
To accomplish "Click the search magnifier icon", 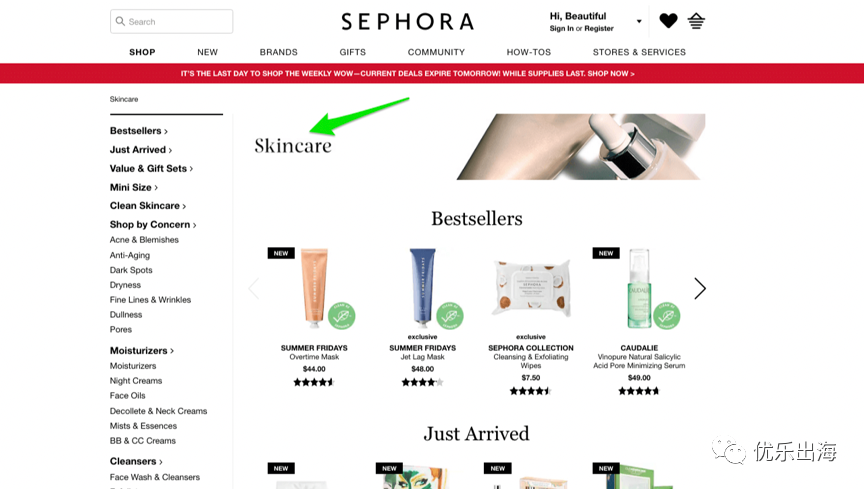I will tap(120, 22).
